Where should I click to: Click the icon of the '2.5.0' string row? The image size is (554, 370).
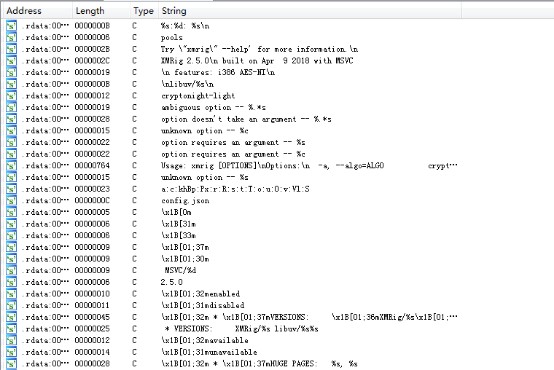(11, 282)
